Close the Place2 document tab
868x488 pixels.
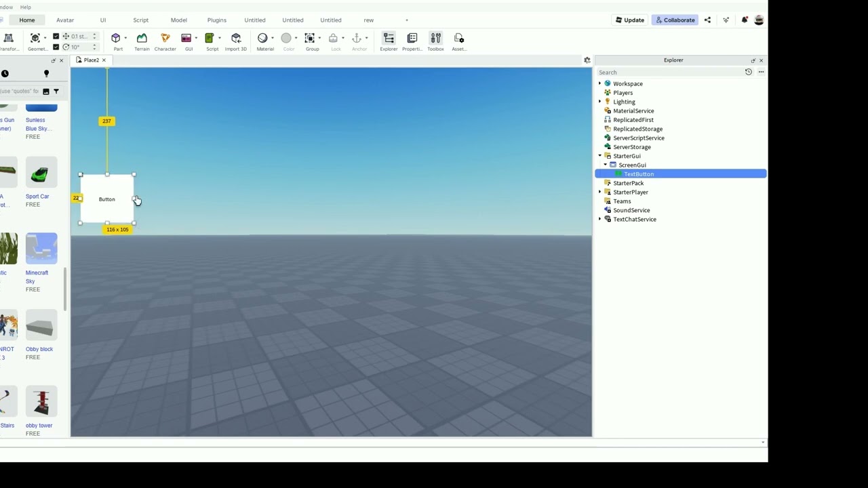pyautogui.click(x=104, y=60)
